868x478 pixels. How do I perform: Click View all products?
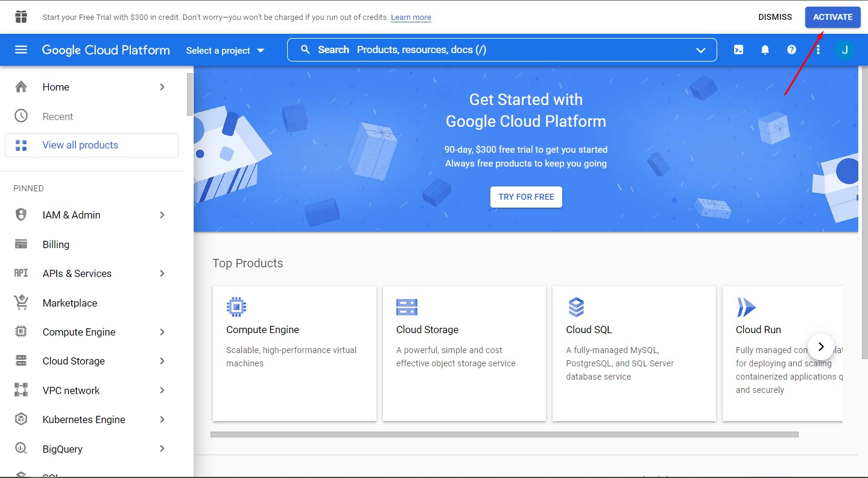coord(92,145)
